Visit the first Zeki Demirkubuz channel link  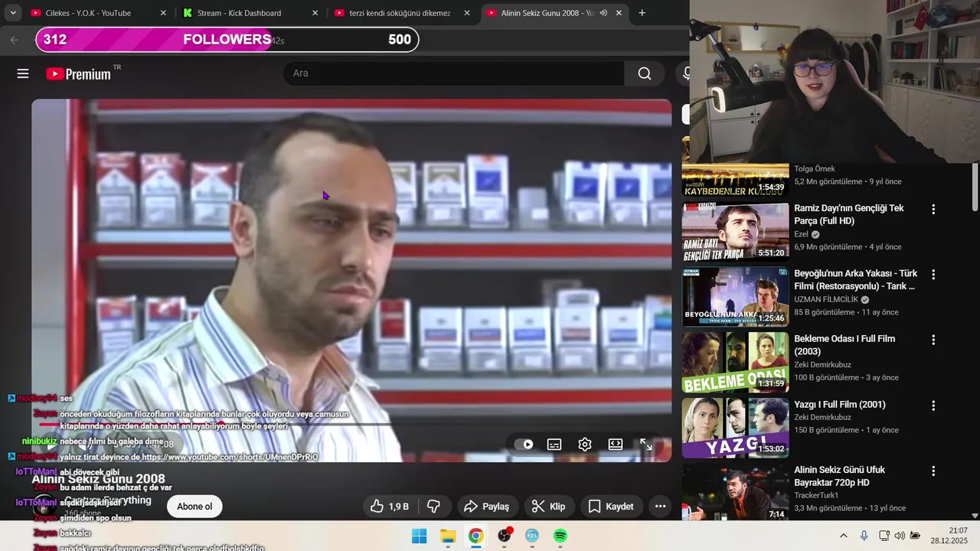click(822, 364)
